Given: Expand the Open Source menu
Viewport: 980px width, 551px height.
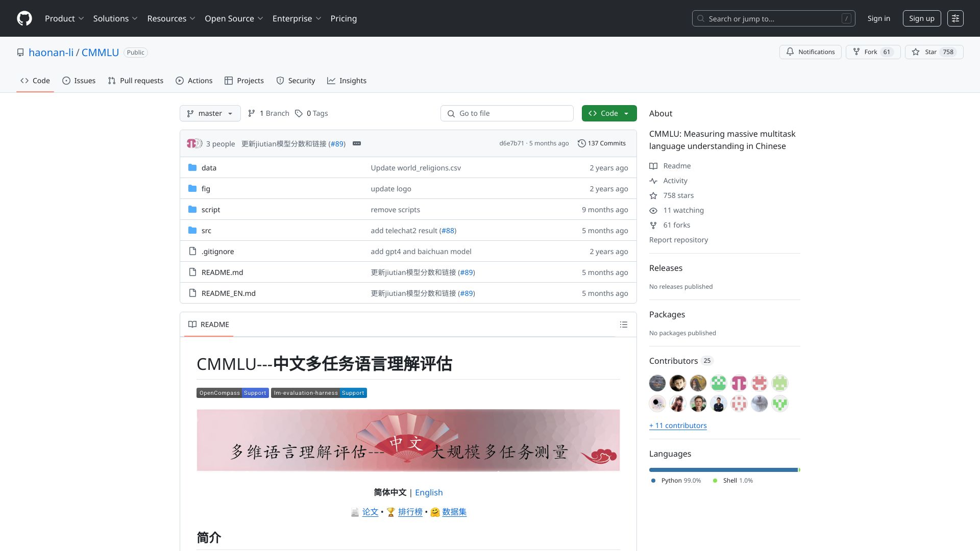Looking at the screenshot, I should [234, 18].
